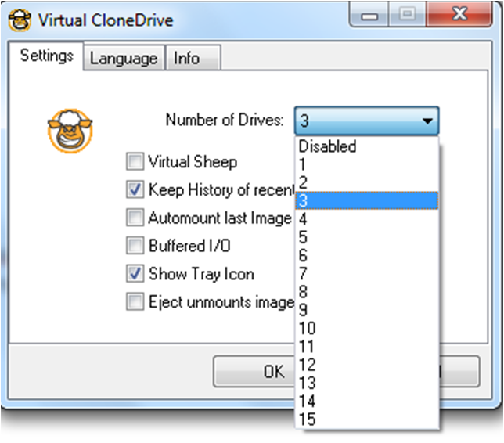Choose 9 in the drives list
The height and width of the screenshot is (443, 504).
367,310
